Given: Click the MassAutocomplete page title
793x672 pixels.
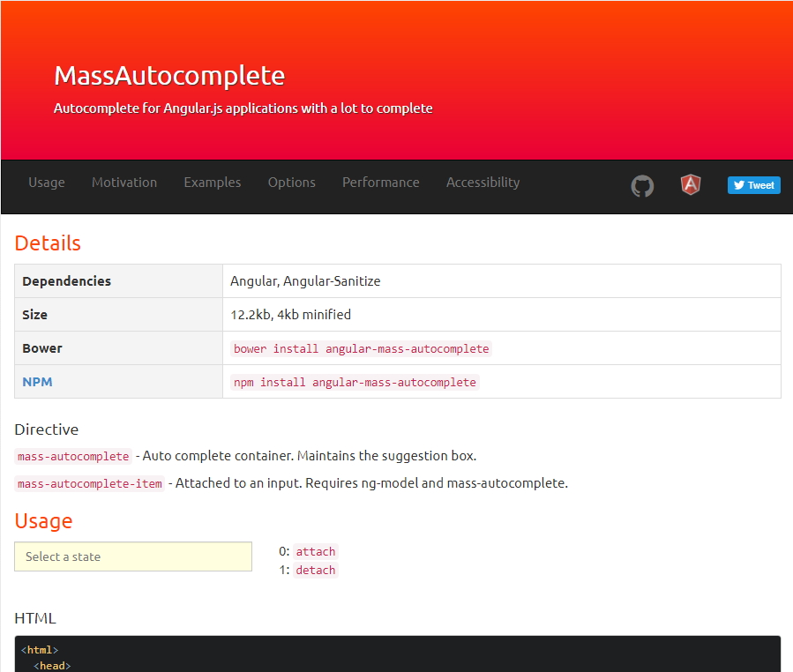Looking at the screenshot, I should point(169,75).
